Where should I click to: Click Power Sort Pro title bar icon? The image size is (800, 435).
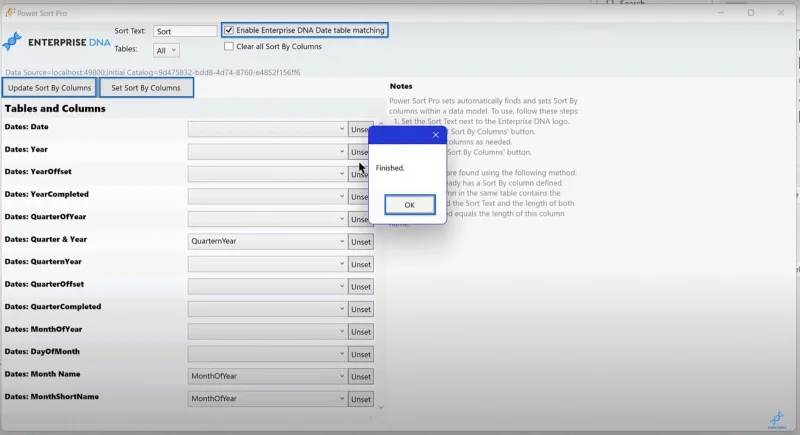(x=10, y=12)
